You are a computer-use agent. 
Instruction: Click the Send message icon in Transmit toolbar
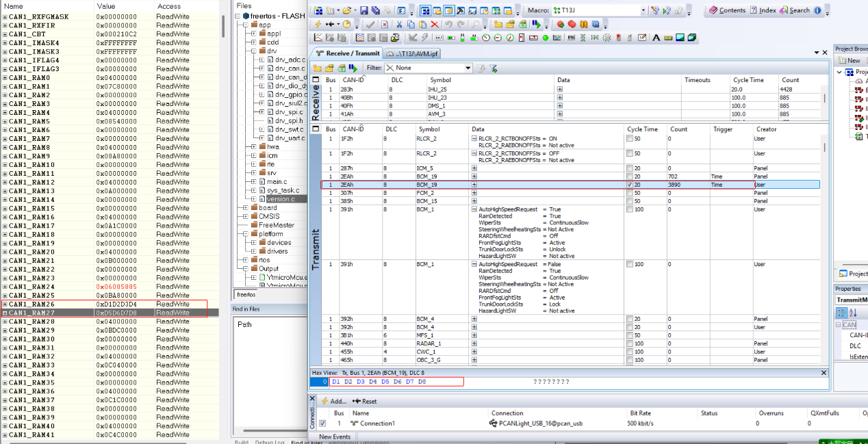point(353,68)
